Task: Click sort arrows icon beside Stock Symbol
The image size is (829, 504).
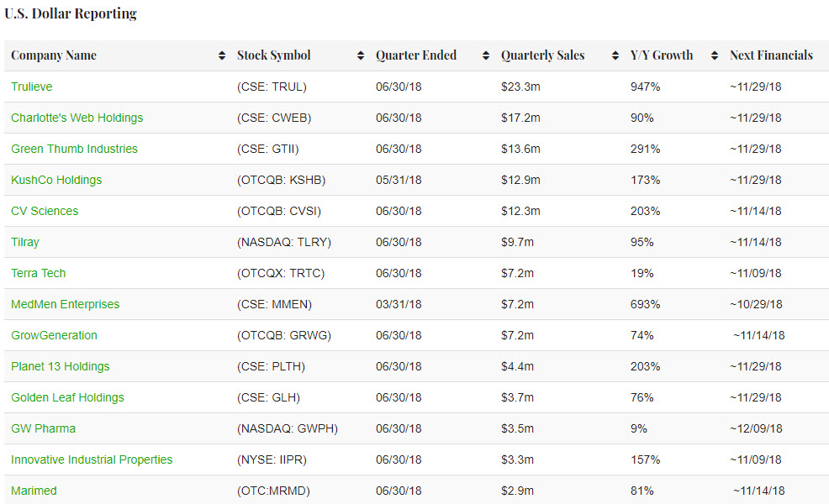Action: (361, 56)
